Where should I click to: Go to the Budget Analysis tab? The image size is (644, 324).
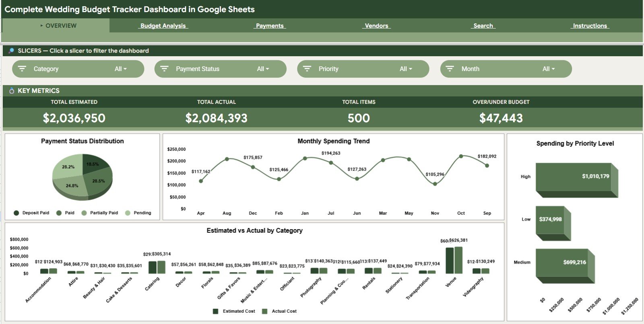[163, 26]
